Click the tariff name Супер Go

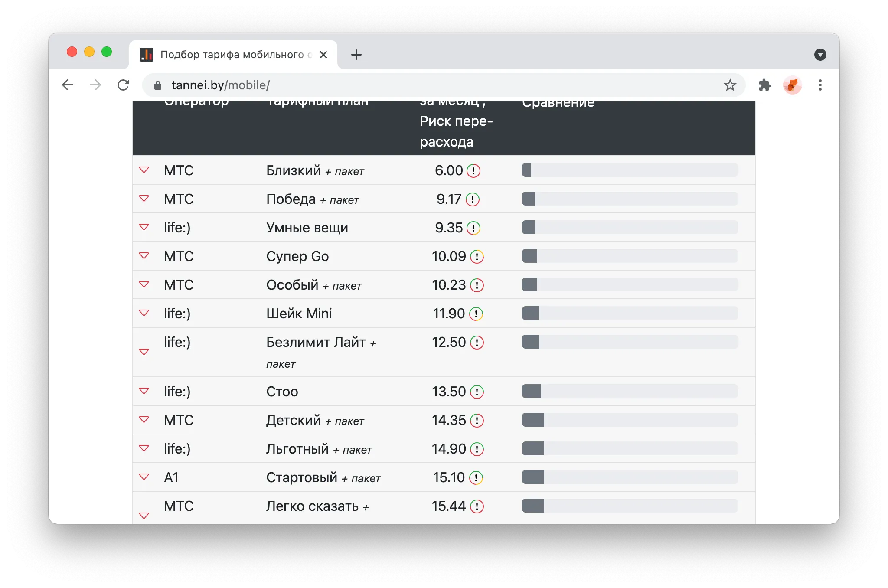(297, 256)
